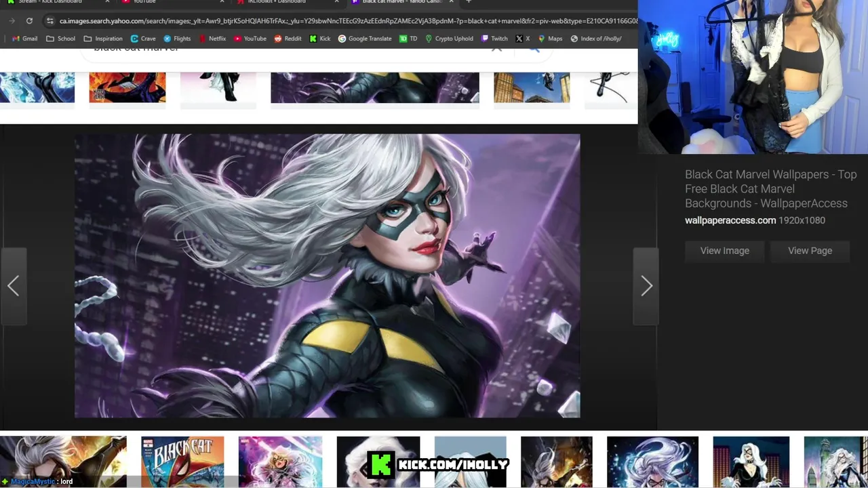Open the Maps bookmark
This screenshot has height=488, width=868.
click(550, 39)
